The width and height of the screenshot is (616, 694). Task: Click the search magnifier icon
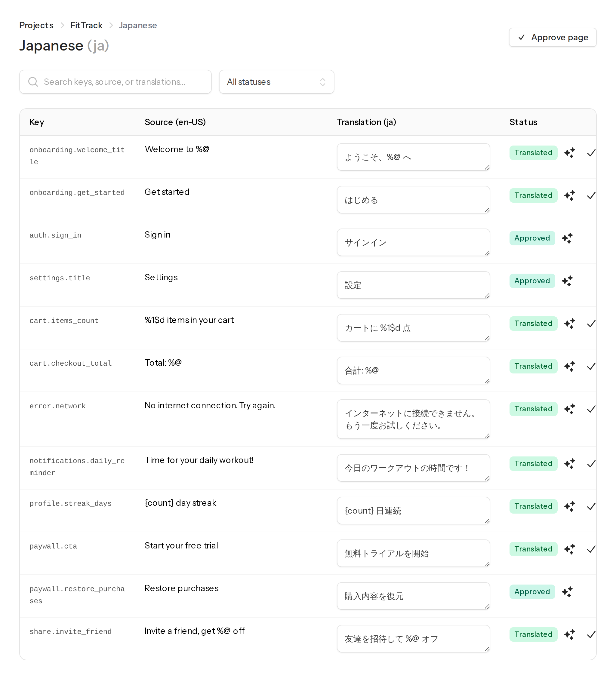(x=33, y=82)
